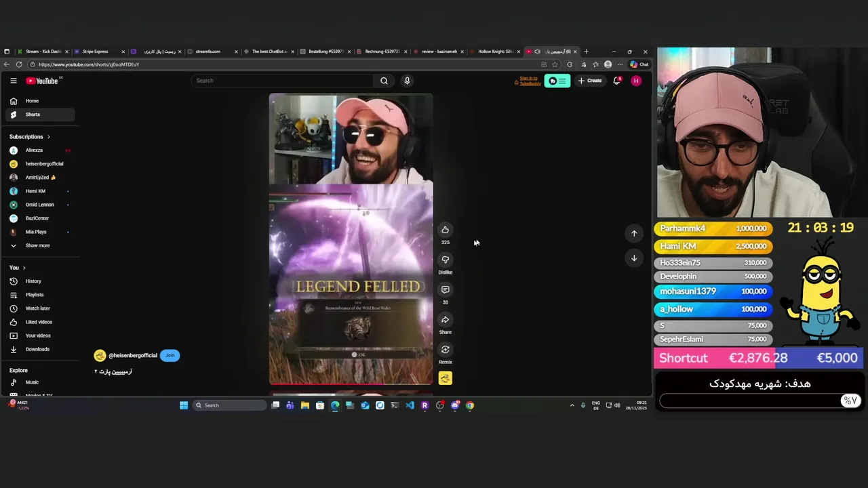The height and width of the screenshot is (488, 868).
Task: Dislike the short with the thumbs-down icon
Action: [445, 260]
